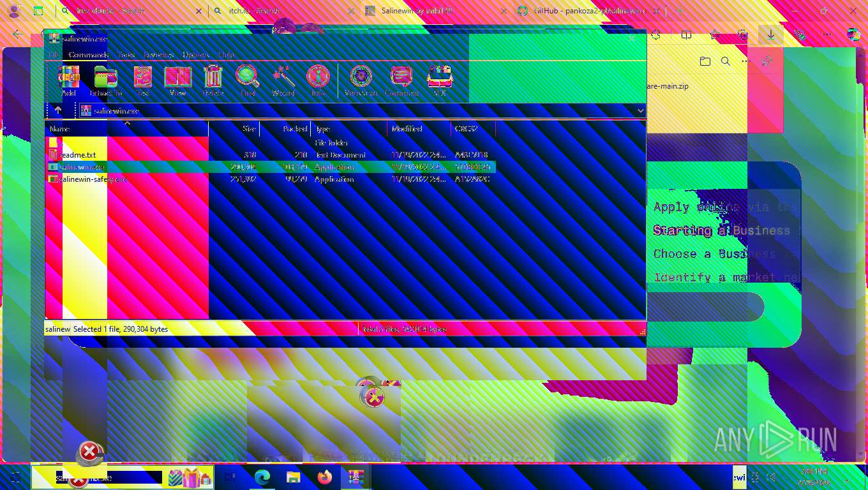Open Microsoft Edge from taskbar
Image resolution: width=868 pixels, height=490 pixels.
pyautogui.click(x=262, y=477)
